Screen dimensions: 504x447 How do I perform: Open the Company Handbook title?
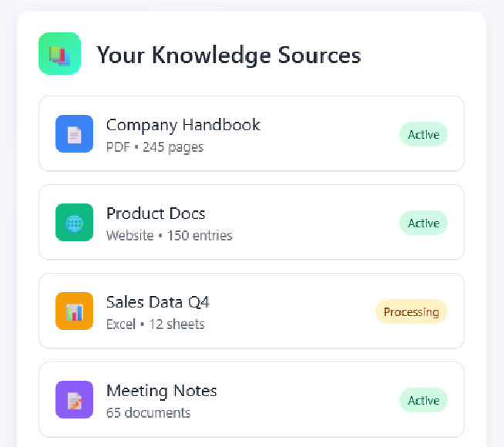point(183,125)
